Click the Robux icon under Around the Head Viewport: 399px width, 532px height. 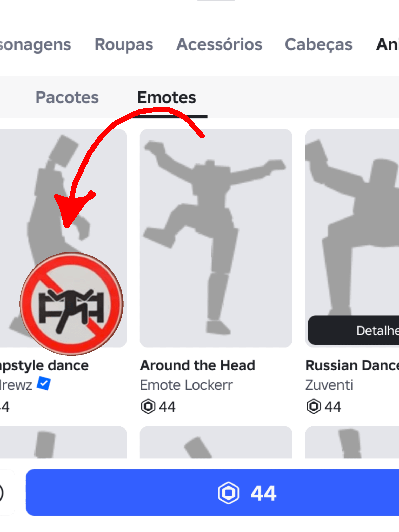click(148, 407)
